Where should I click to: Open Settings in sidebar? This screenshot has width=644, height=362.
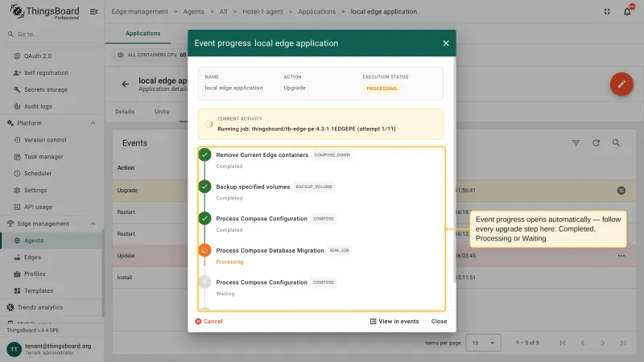pos(35,191)
